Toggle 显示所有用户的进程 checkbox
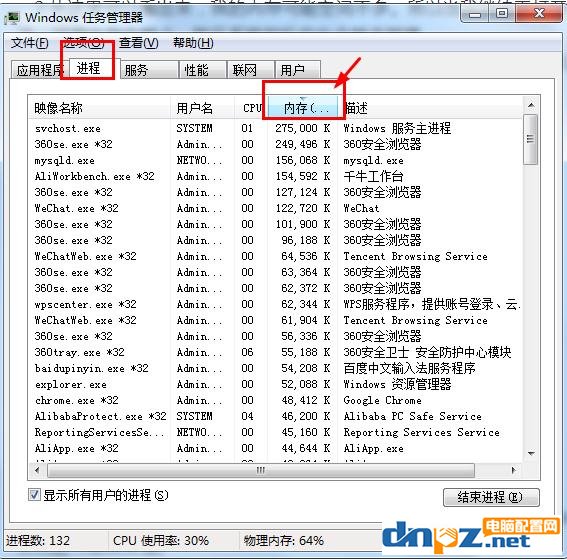Image resolution: width=567 pixels, height=560 pixels. pyautogui.click(x=34, y=495)
